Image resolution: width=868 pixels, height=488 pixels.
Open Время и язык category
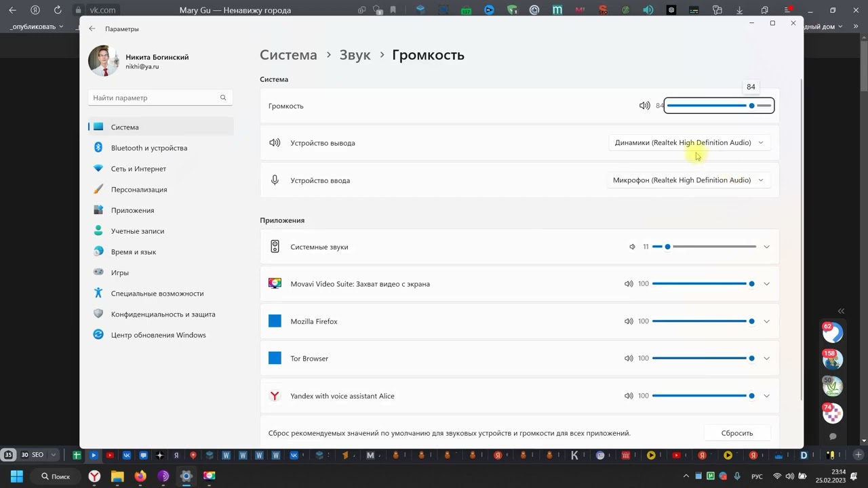click(161, 252)
